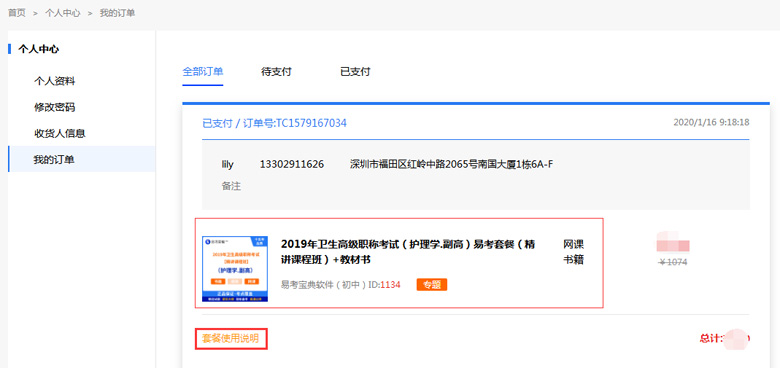Viewport: 780px width, 368px height.
Task: Open 套餐使用说明 link
Action: [230, 339]
